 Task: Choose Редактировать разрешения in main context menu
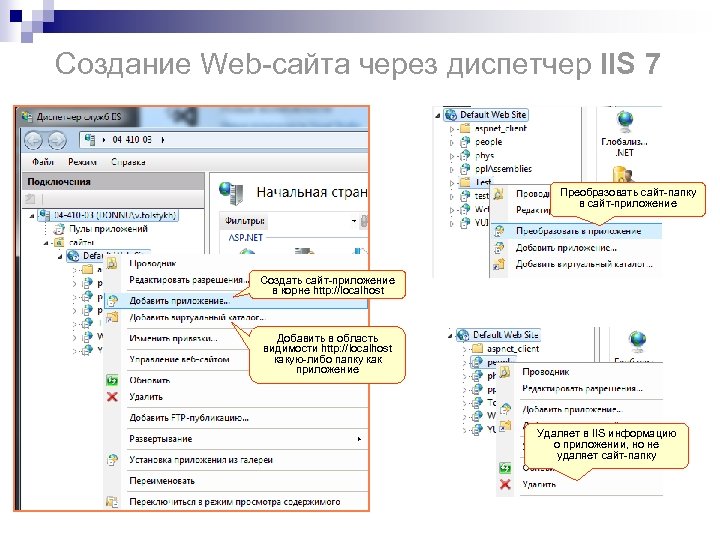pos(189,280)
